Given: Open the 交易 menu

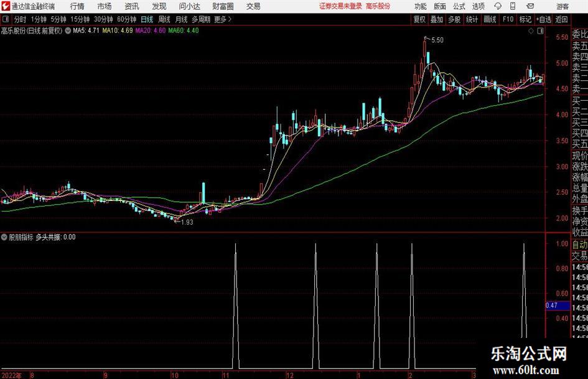Looking at the screenshot, I should pyautogui.click(x=253, y=6).
